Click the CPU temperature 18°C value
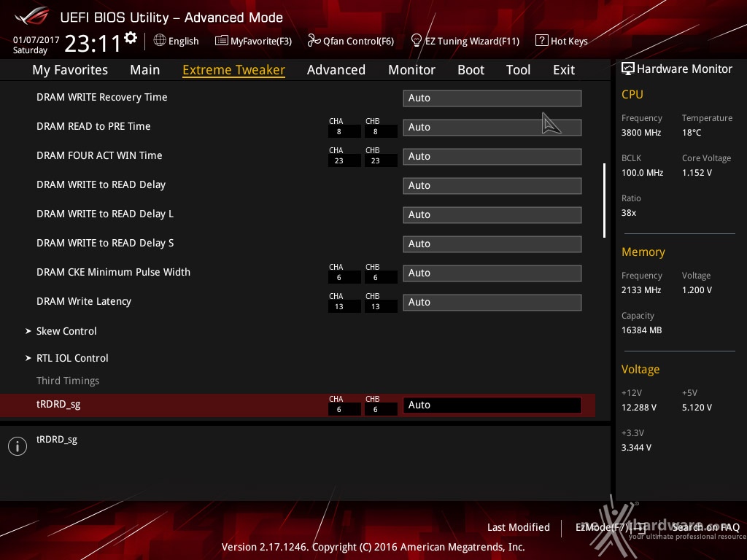 point(692,133)
